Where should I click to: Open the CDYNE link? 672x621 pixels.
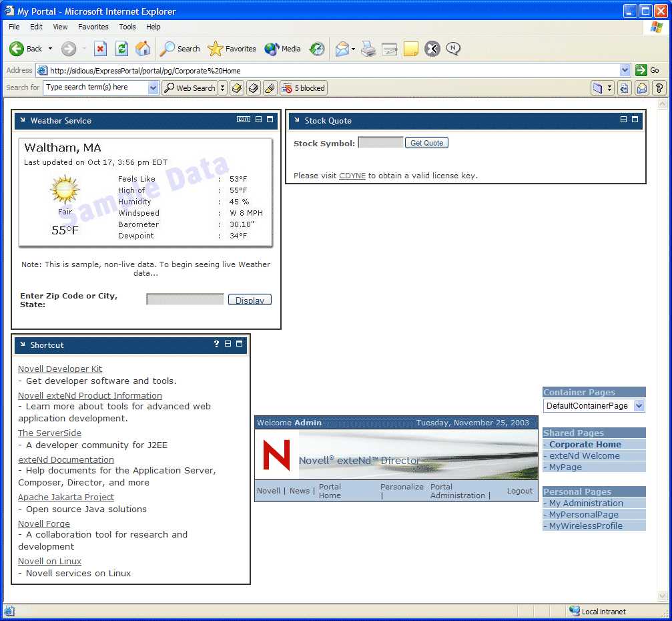[352, 176]
